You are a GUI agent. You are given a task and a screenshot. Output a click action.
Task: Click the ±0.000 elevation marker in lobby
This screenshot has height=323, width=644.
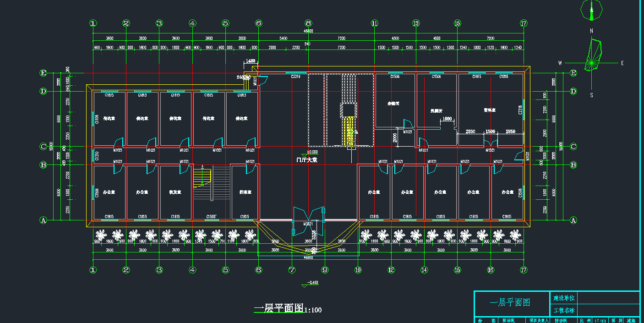(312, 152)
